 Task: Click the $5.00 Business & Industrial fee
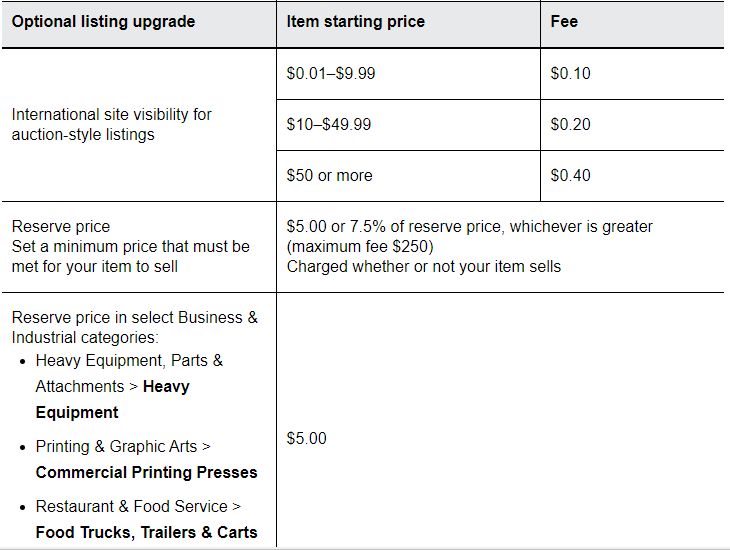pos(307,438)
